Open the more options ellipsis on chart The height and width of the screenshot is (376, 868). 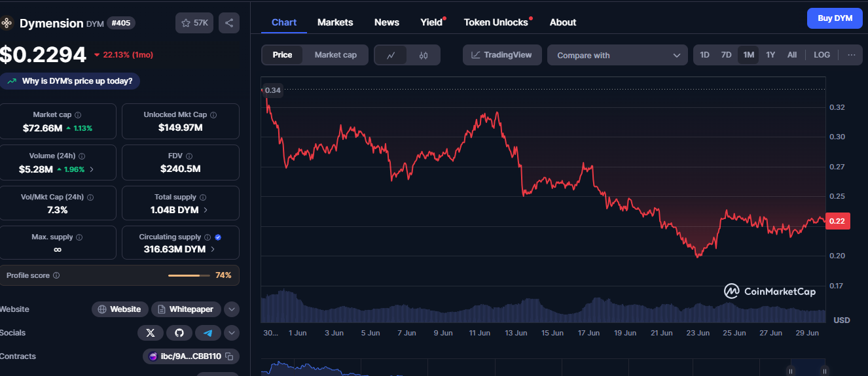coord(851,55)
